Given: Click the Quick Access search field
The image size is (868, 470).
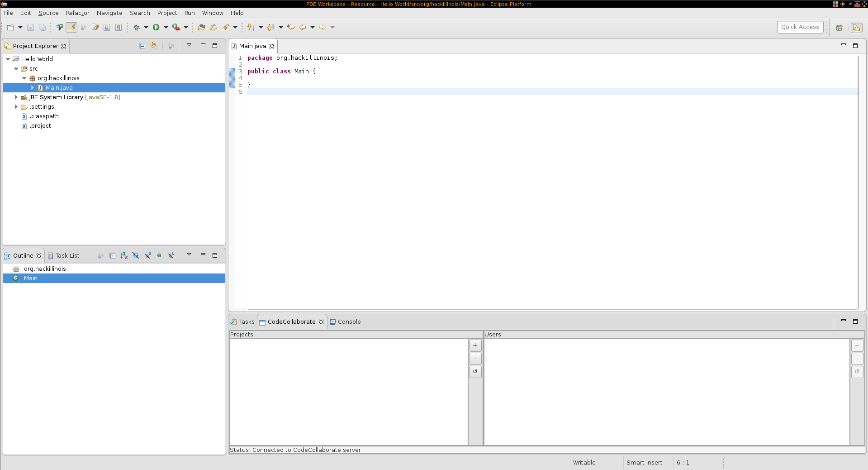Looking at the screenshot, I should pos(800,27).
